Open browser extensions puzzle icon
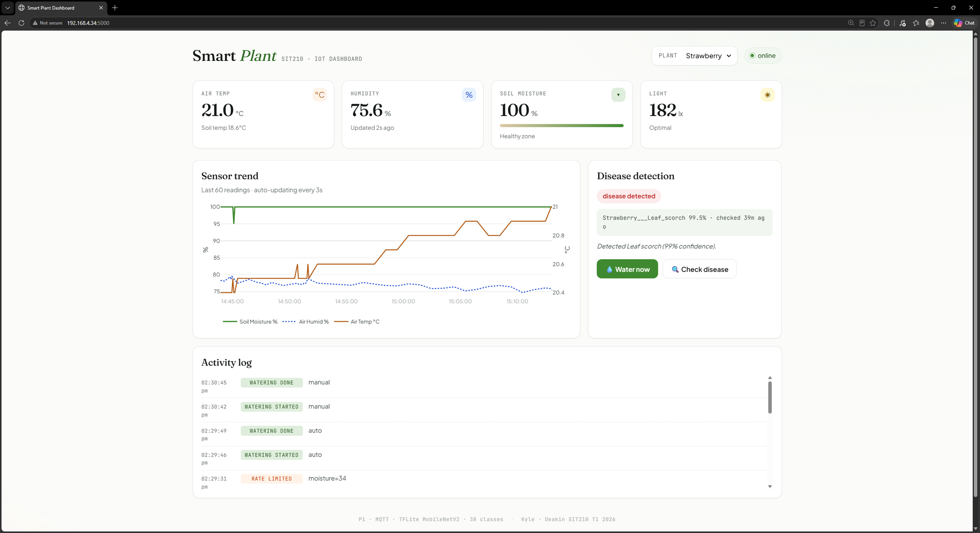Image resolution: width=980 pixels, height=533 pixels. pos(887,23)
